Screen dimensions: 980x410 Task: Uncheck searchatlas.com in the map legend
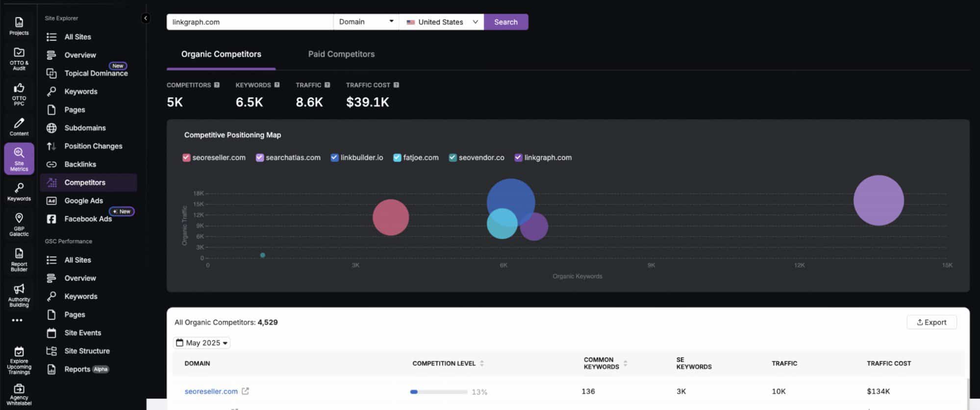coord(260,157)
